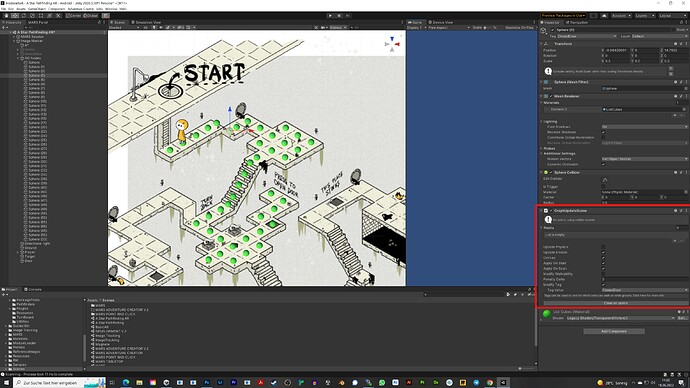The width and height of the screenshot is (690, 388).
Task: Select the Rotate tool in the toolbar
Action: point(24,15)
